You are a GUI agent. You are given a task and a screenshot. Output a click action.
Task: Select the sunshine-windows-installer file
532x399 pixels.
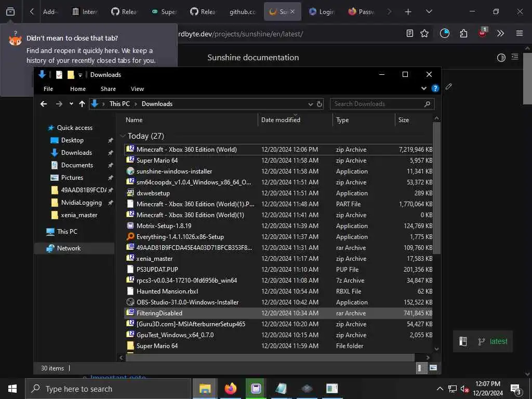click(x=278, y=171)
